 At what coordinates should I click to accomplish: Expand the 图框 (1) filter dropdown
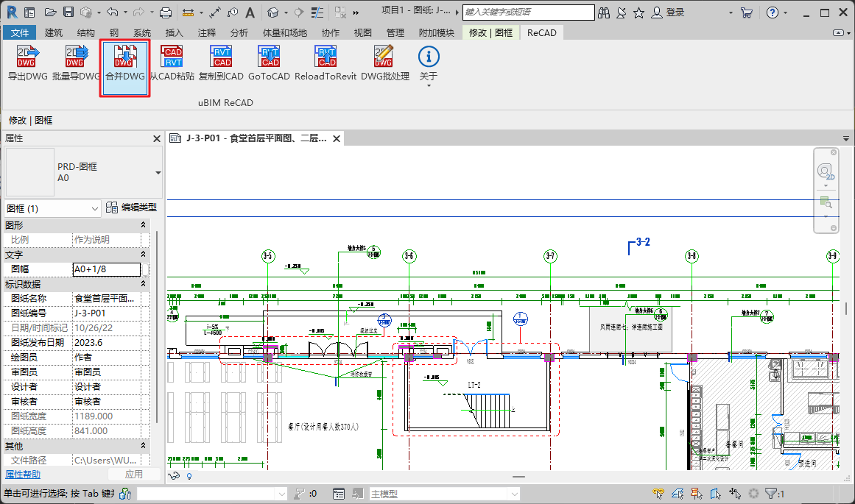tap(94, 209)
